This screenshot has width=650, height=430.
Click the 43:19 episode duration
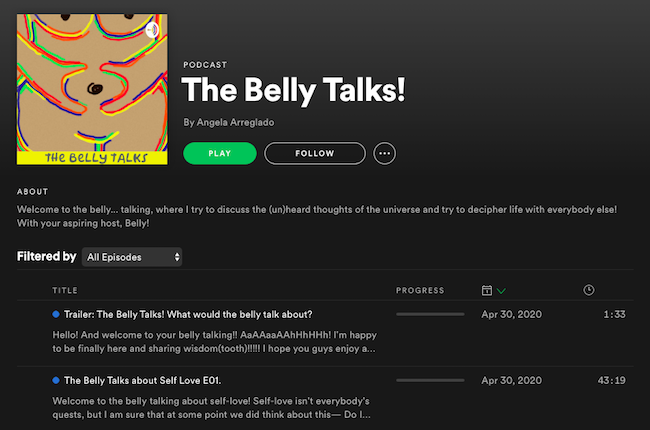point(612,381)
